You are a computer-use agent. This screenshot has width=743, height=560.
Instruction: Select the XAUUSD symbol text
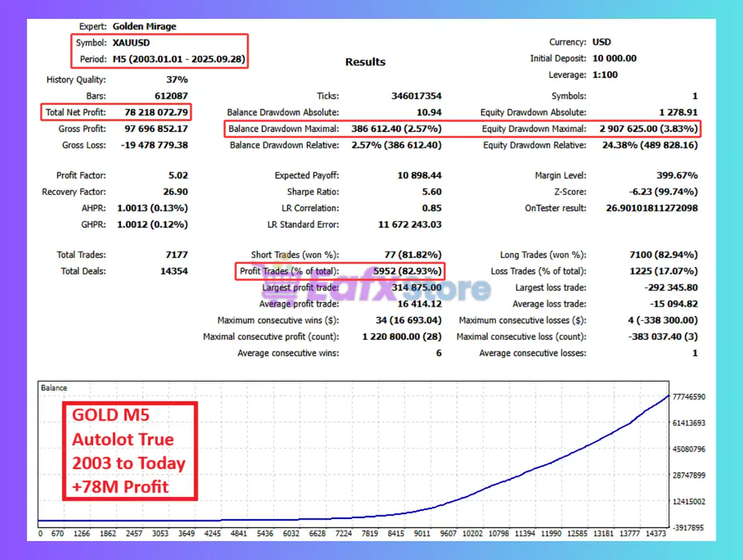click(131, 43)
